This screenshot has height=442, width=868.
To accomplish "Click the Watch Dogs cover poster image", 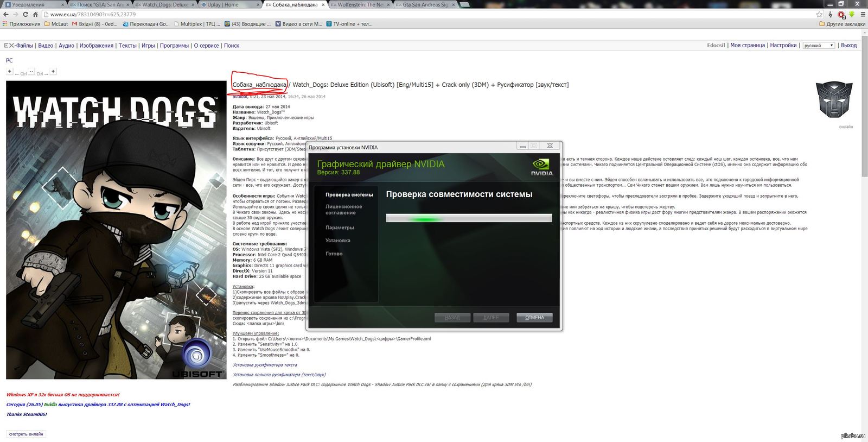I will pyautogui.click(x=116, y=230).
